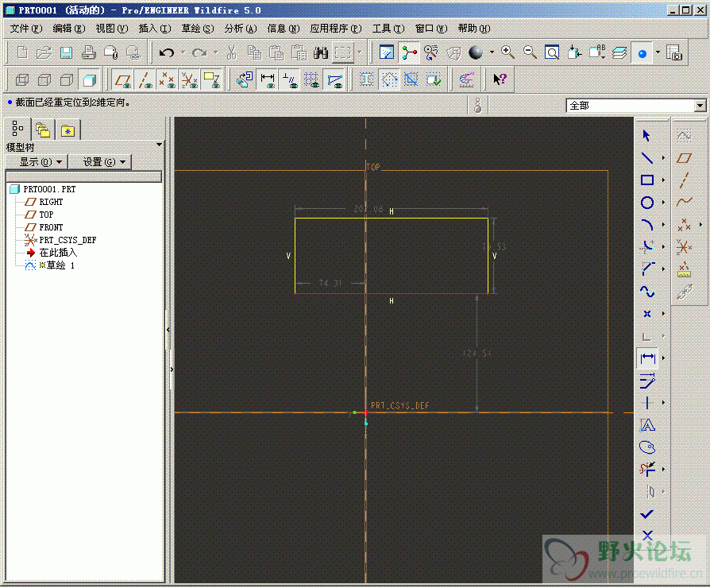Print the current model
This screenshot has height=588, width=710.
tap(88, 53)
